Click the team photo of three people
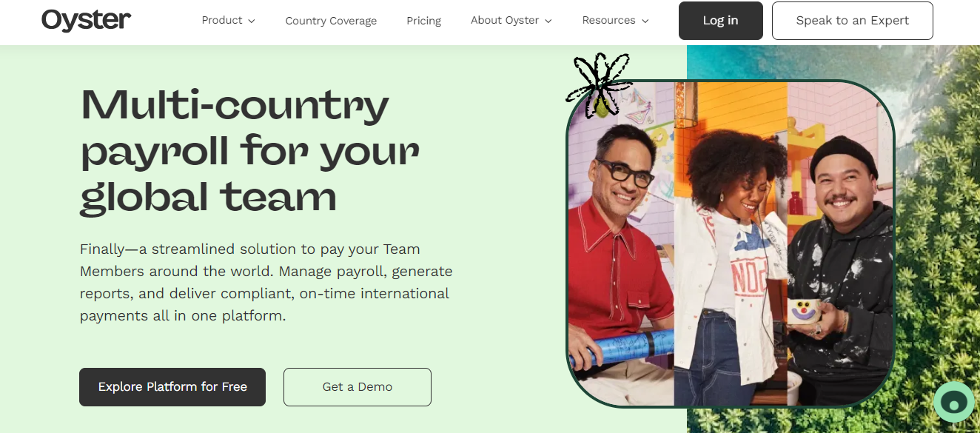The height and width of the screenshot is (433, 980). 731,244
